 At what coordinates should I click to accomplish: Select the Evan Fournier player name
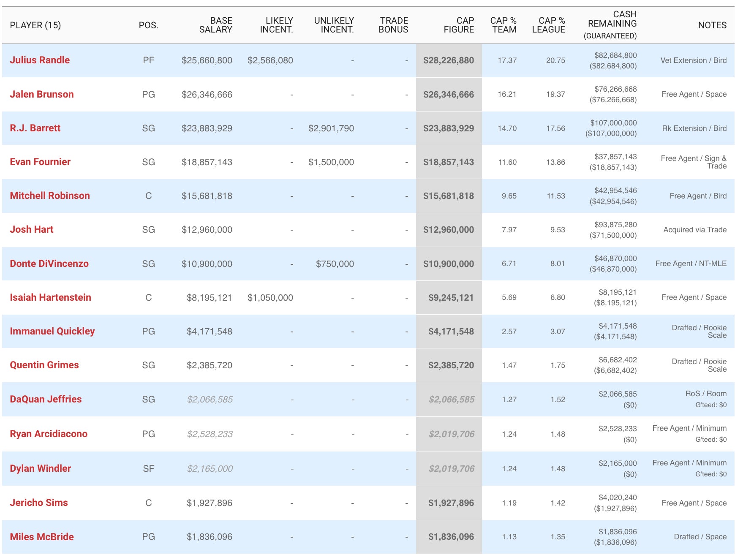[40, 162]
